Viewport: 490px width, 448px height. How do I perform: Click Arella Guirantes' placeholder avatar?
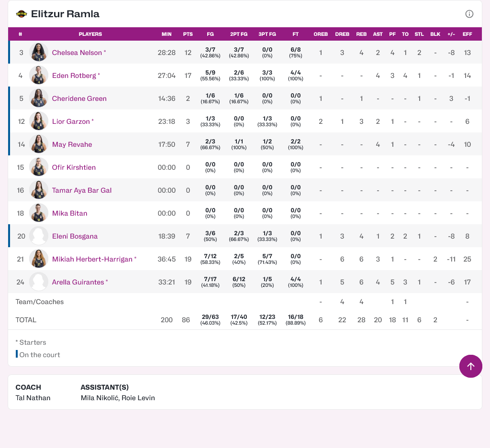coord(39,282)
